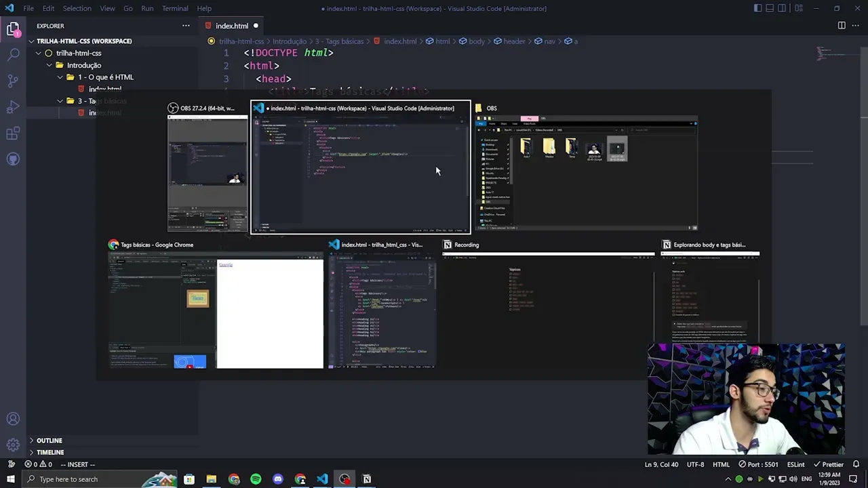Switch to OBS folder File Explorer thumbnail
The width and height of the screenshot is (868, 488).
pos(586,167)
